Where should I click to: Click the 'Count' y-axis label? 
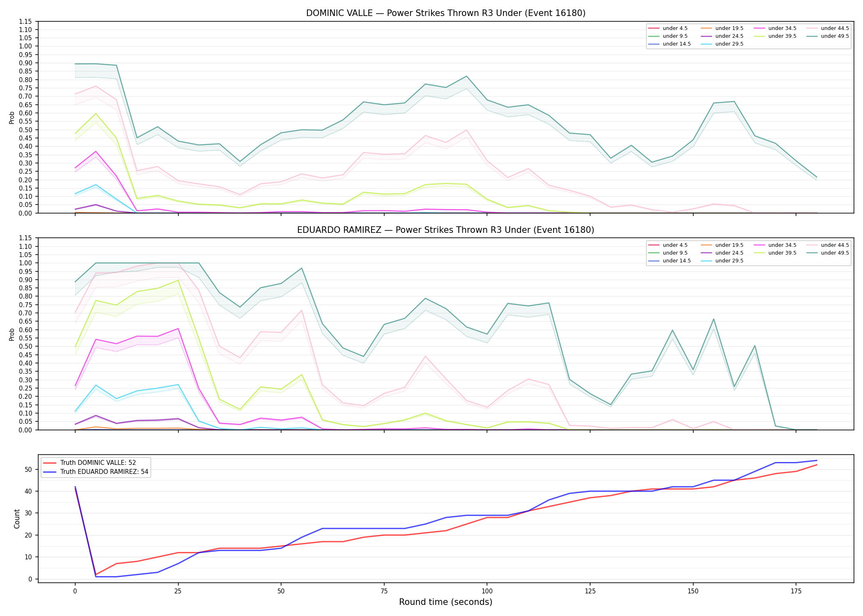[17, 519]
